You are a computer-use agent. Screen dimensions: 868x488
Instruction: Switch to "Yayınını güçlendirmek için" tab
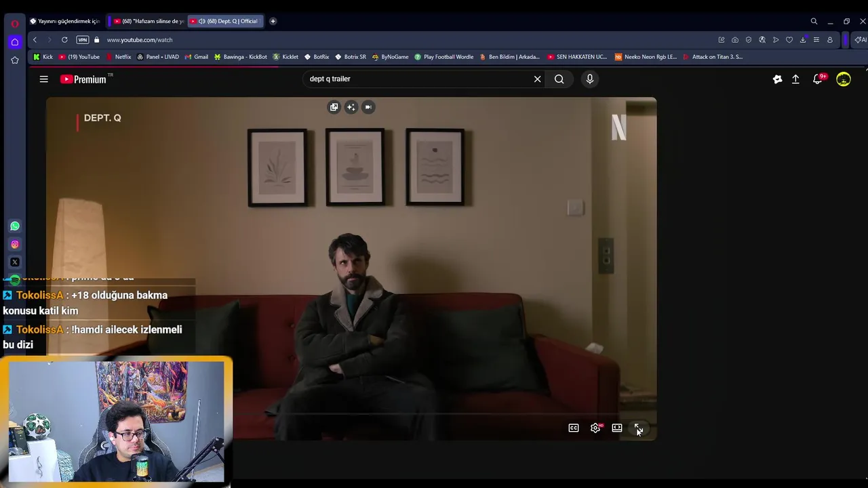(x=65, y=21)
